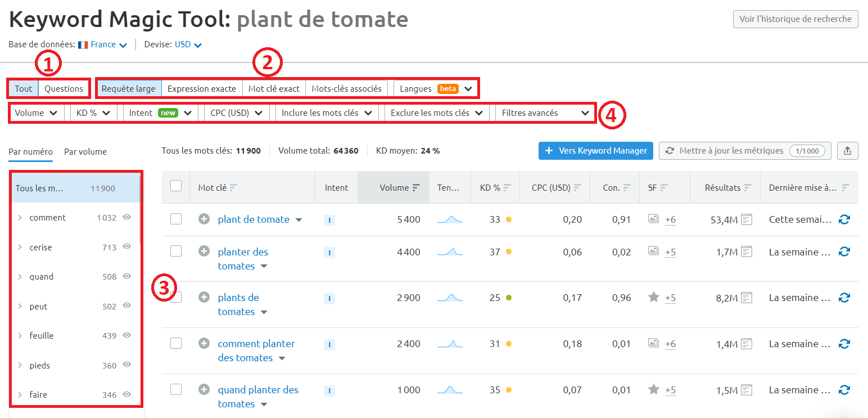
Task: Add "planter des tomates" with the plus icon
Action: [204, 251]
